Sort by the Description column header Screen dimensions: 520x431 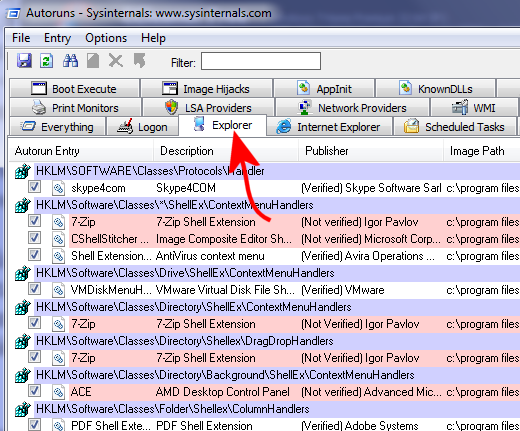[226, 151]
